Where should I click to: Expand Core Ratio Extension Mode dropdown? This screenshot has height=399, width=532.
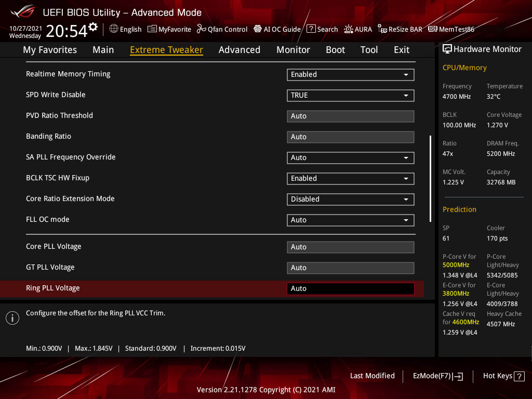click(351, 199)
